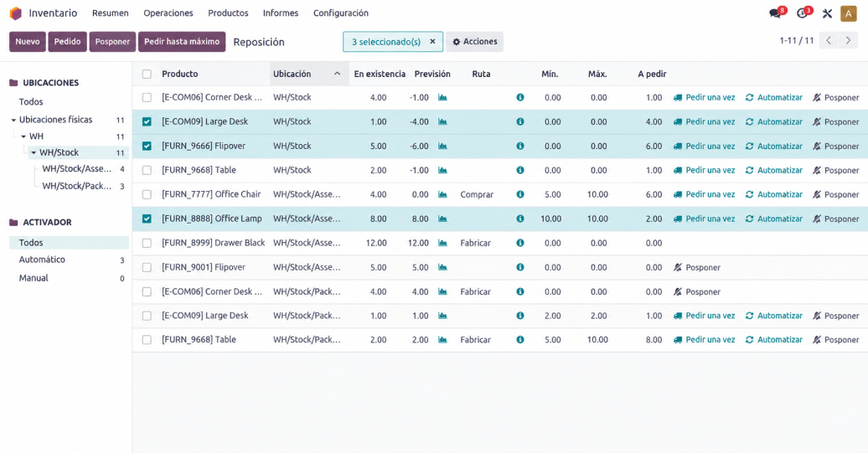
Task: Check the FURN_9001 Flipover row checkbox
Action: [147, 267]
